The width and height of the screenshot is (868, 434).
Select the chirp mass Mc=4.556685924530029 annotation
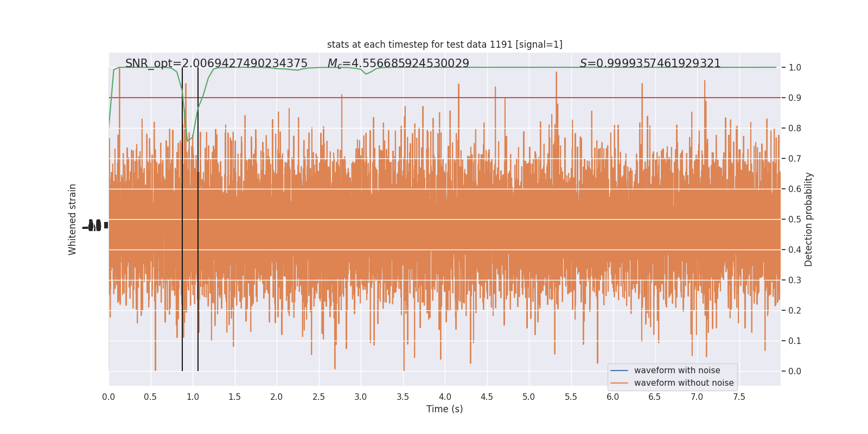point(398,63)
